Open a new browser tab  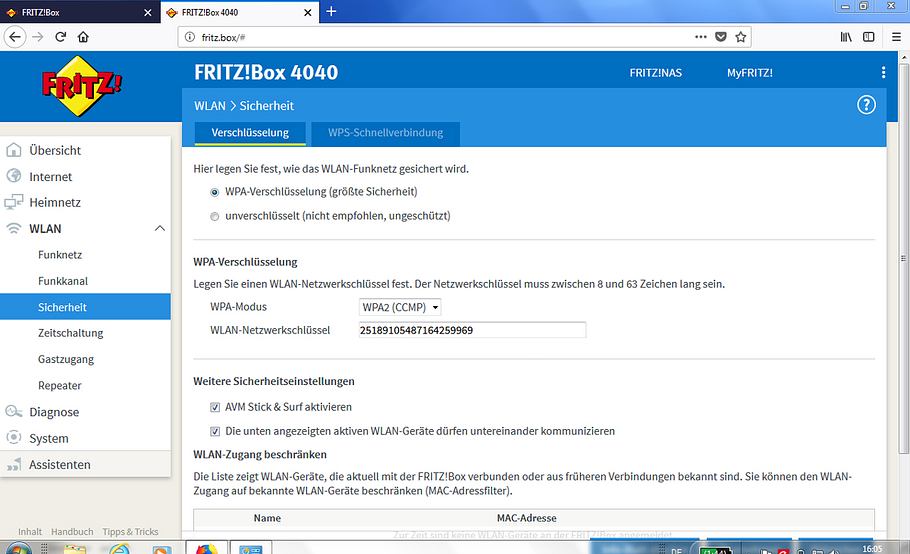coord(331,11)
